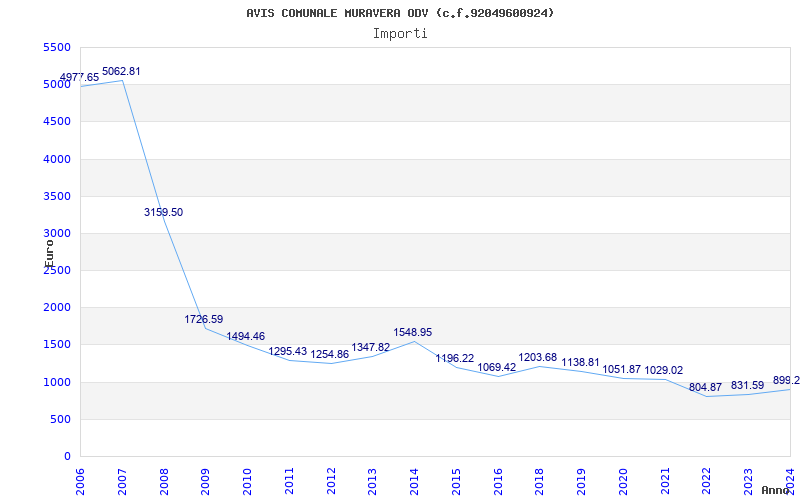Select the 2014 x-axis year label
800x500 pixels.
click(x=414, y=481)
